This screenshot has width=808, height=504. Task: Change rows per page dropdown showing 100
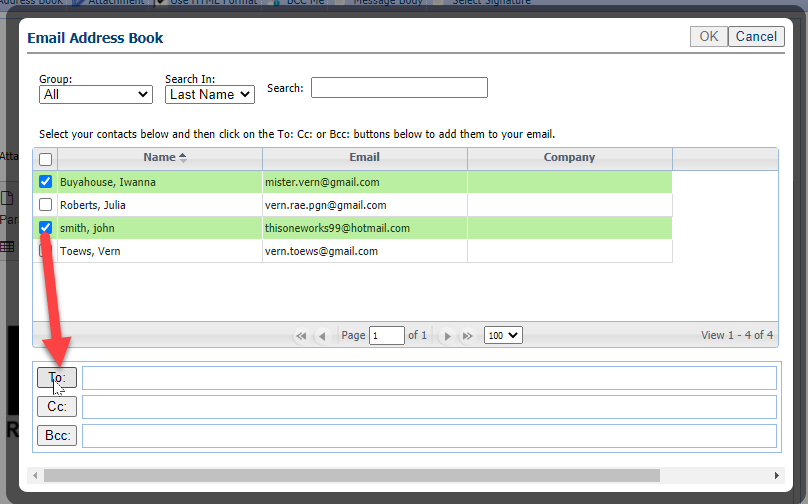[x=503, y=335]
